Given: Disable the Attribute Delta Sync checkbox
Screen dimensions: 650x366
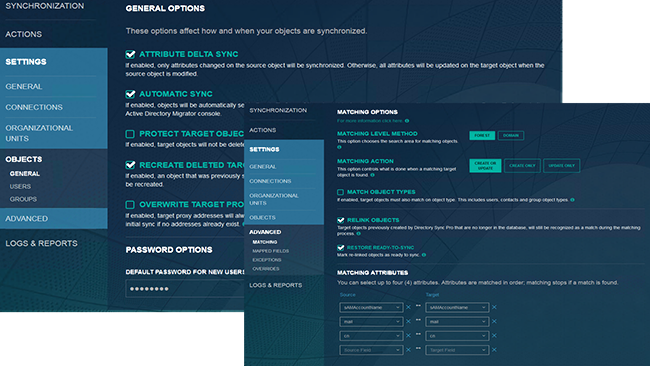Looking at the screenshot, I should [130, 54].
